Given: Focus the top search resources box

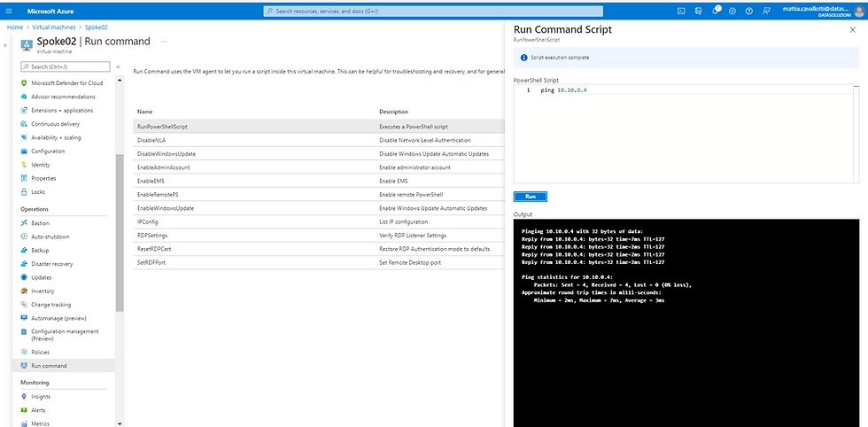Looking at the screenshot, I should pos(433,12).
